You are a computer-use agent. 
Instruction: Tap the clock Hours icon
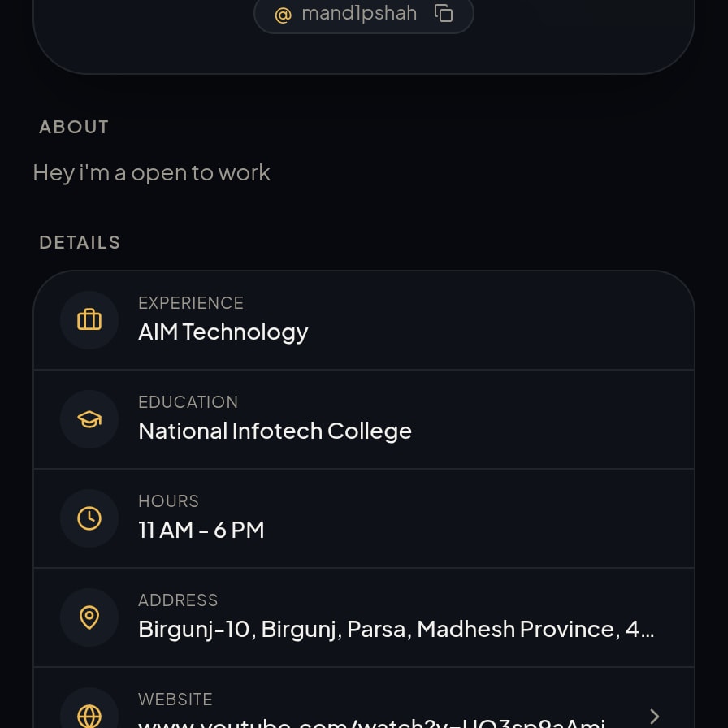point(89,518)
